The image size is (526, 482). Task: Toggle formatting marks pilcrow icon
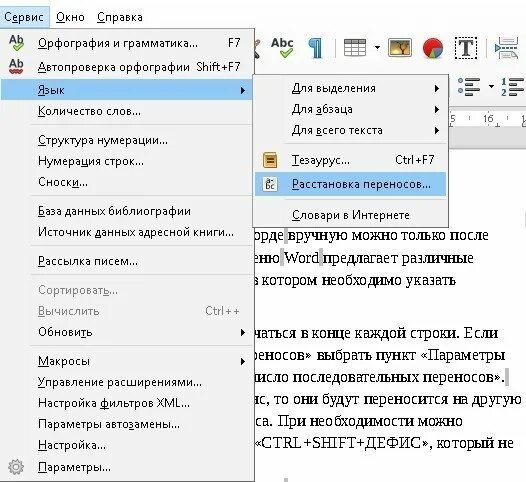[x=315, y=48]
